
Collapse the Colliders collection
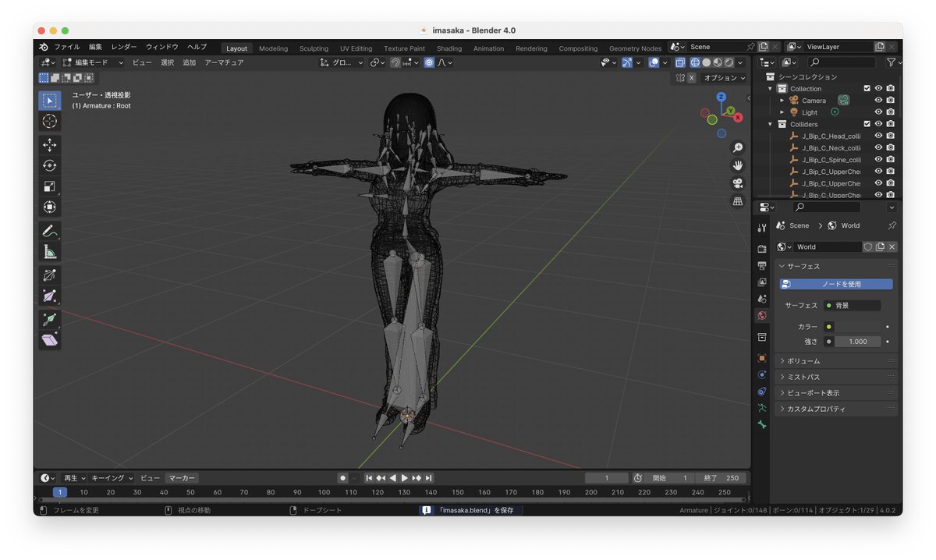coord(770,124)
